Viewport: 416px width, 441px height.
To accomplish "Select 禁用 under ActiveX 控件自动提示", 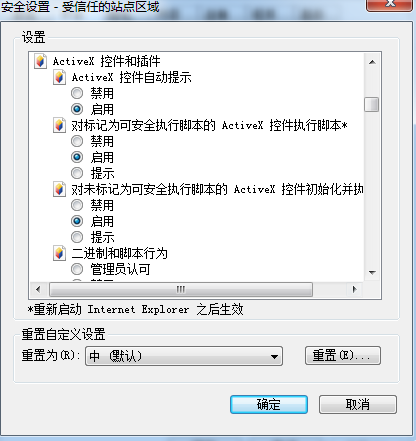I will pyautogui.click(x=77, y=93).
